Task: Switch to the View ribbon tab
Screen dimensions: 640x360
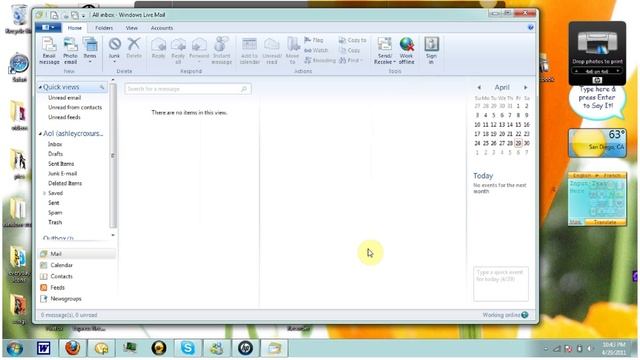Action: click(131, 28)
